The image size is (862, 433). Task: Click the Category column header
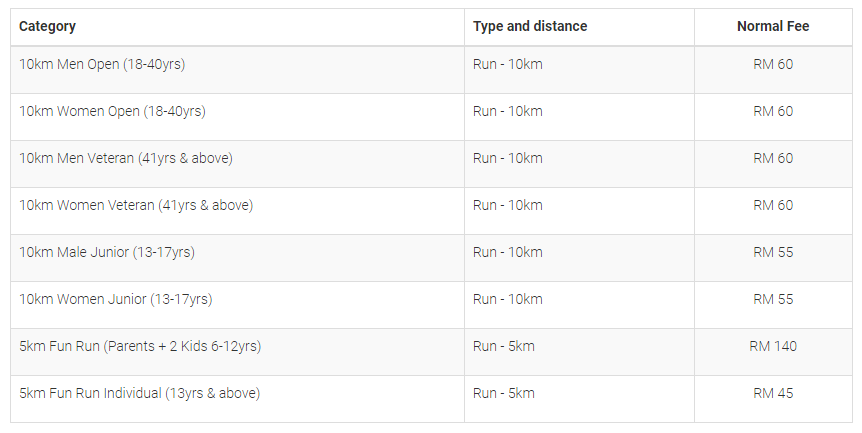tap(47, 26)
